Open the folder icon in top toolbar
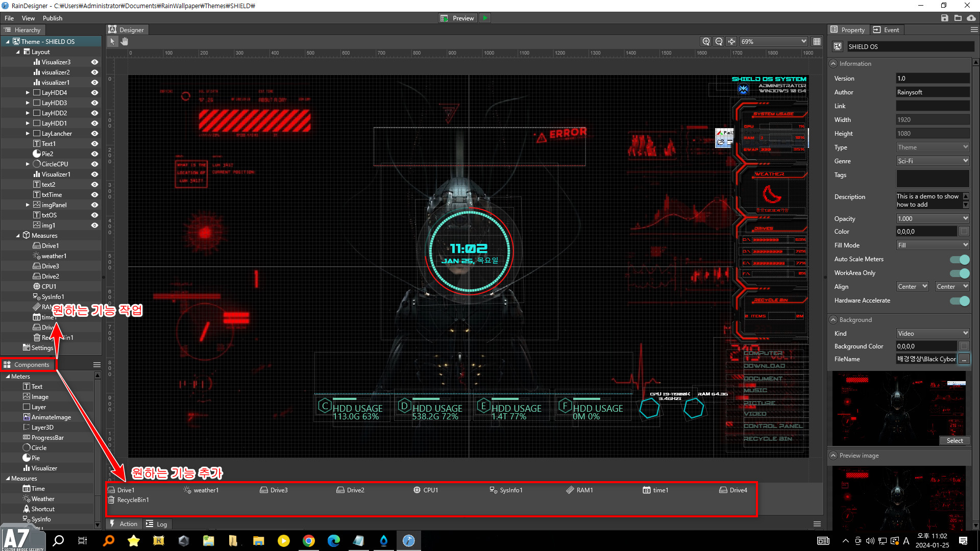Viewport: 980px width, 551px height. [958, 18]
